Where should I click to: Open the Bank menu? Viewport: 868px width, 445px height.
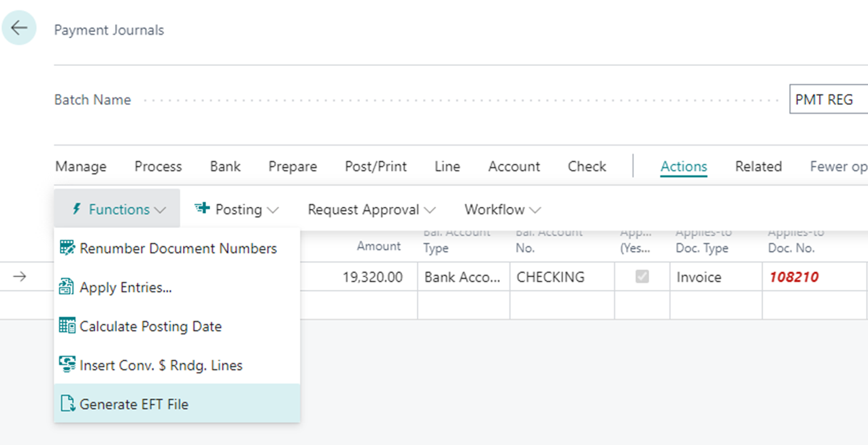point(225,166)
